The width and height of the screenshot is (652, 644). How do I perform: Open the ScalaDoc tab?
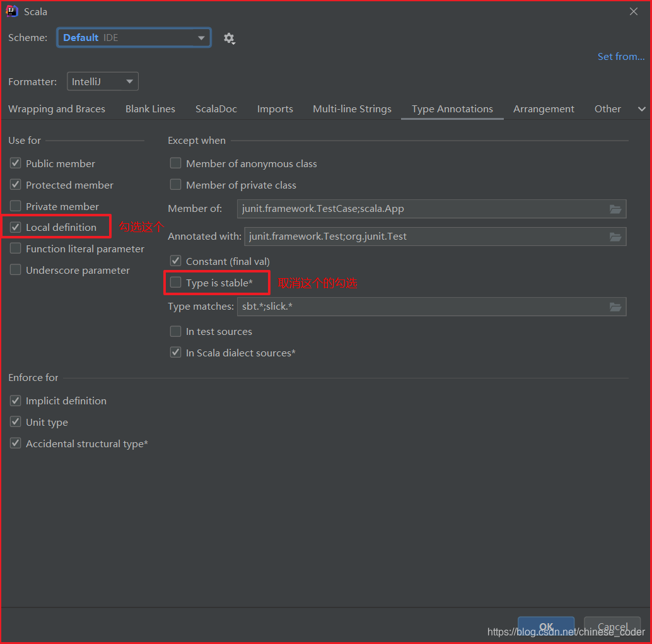[x=216, y=109]
